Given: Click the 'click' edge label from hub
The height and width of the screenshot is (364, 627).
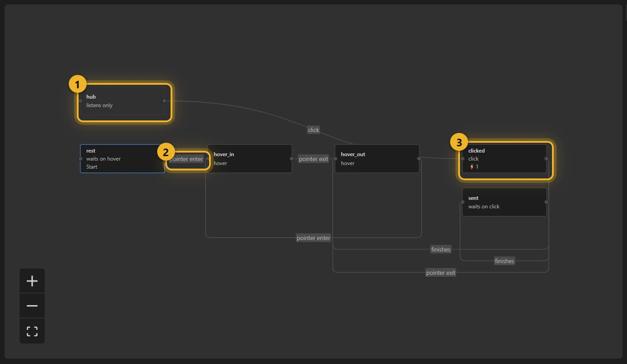Looking at the screenshot, I should tap(313, 130).
